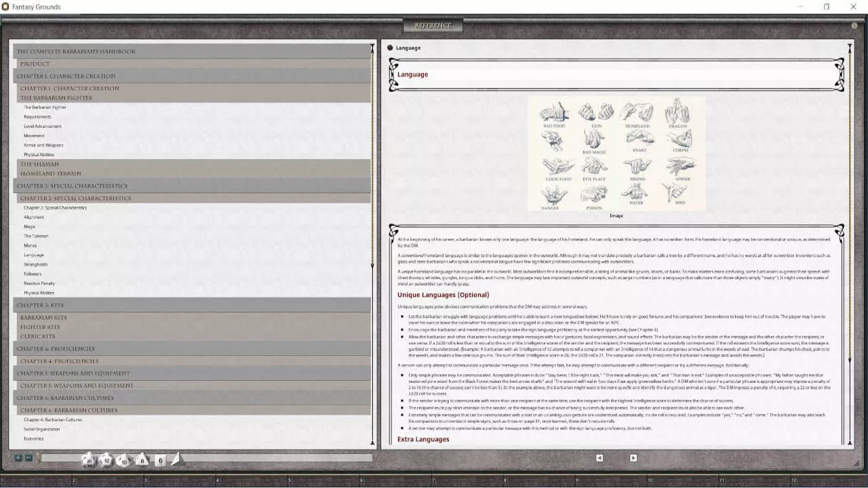Close the Reference window
This screenshot has width=868, height=488.
pyautogui.click(x=855, y=25)
